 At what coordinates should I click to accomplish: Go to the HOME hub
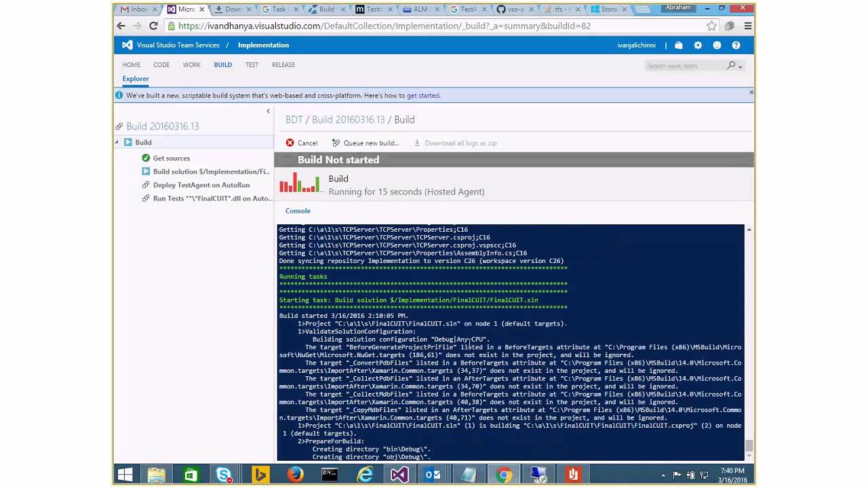click(131, 65)
